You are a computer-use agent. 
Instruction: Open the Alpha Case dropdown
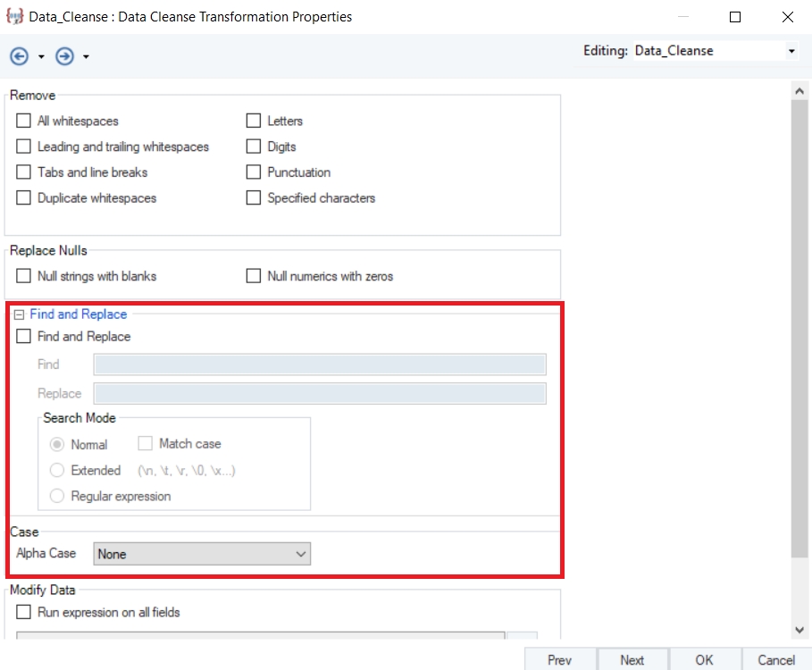299,554
